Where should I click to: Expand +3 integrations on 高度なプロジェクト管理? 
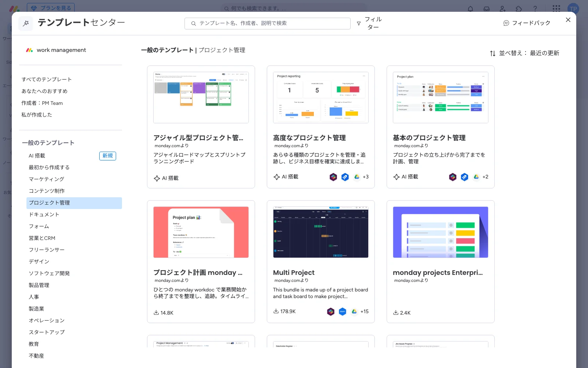point(366,177)
